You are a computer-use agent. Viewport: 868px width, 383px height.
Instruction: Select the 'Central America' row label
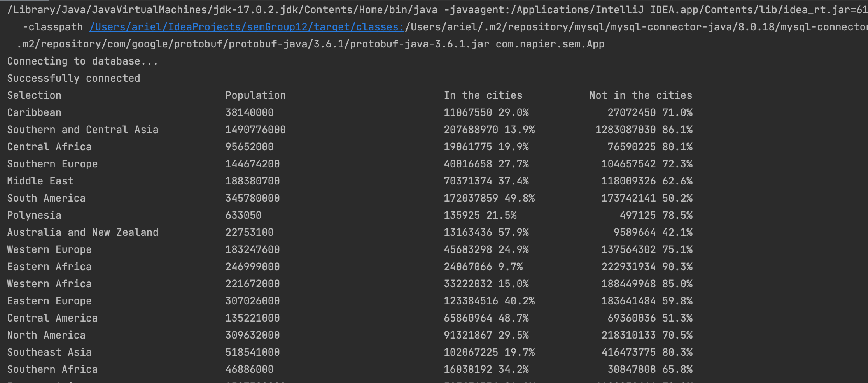click(52, 318)
